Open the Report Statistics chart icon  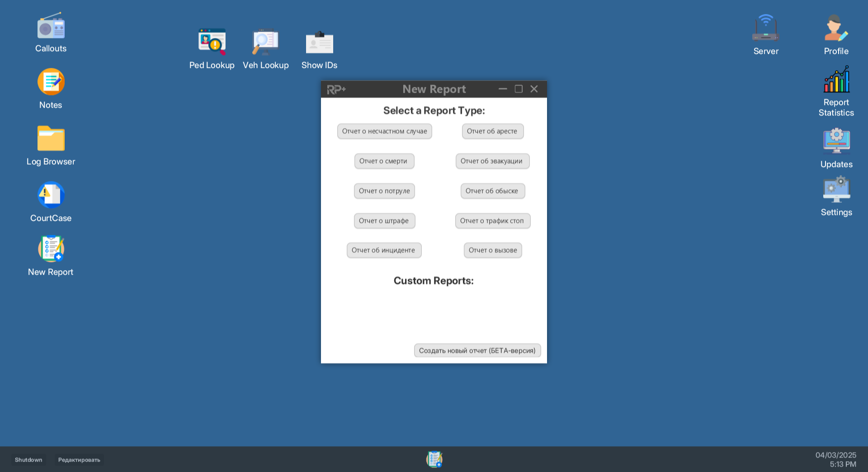point(836,80)
